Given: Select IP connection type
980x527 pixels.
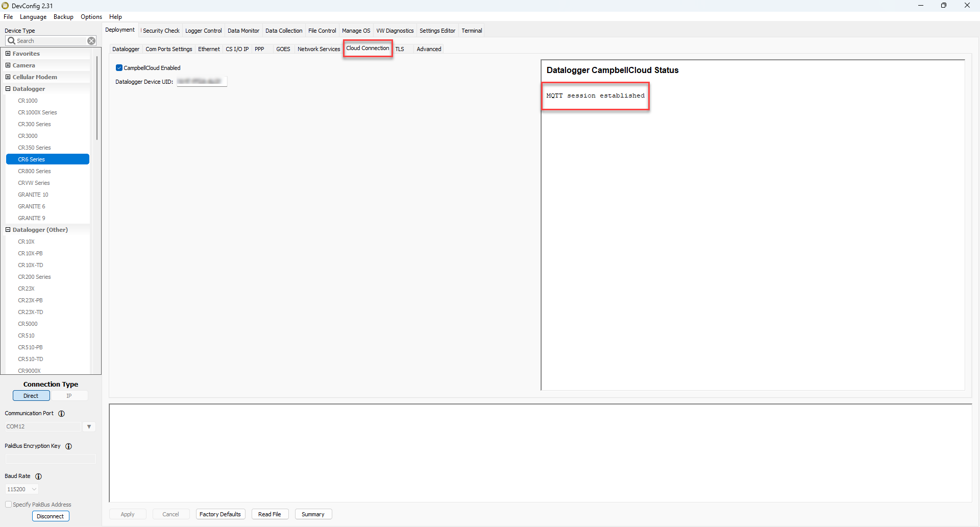Looking at the screenshot, I should coord(69,396).
